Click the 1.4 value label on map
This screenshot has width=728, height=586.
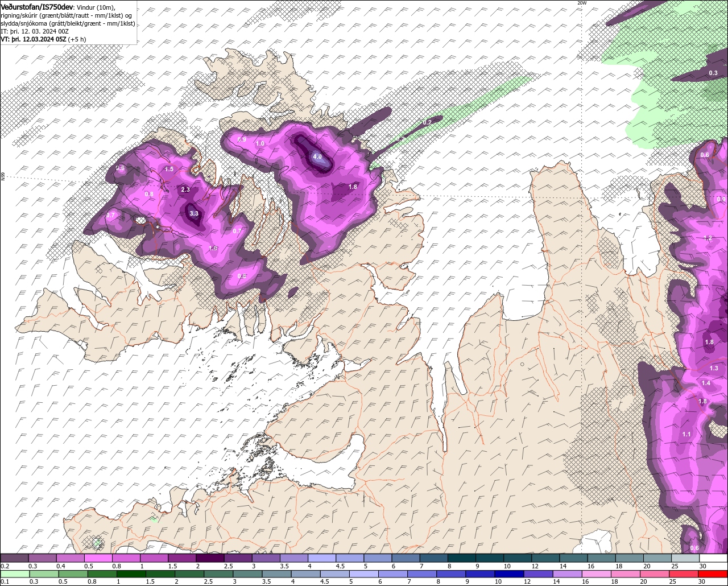pos(706,383)
